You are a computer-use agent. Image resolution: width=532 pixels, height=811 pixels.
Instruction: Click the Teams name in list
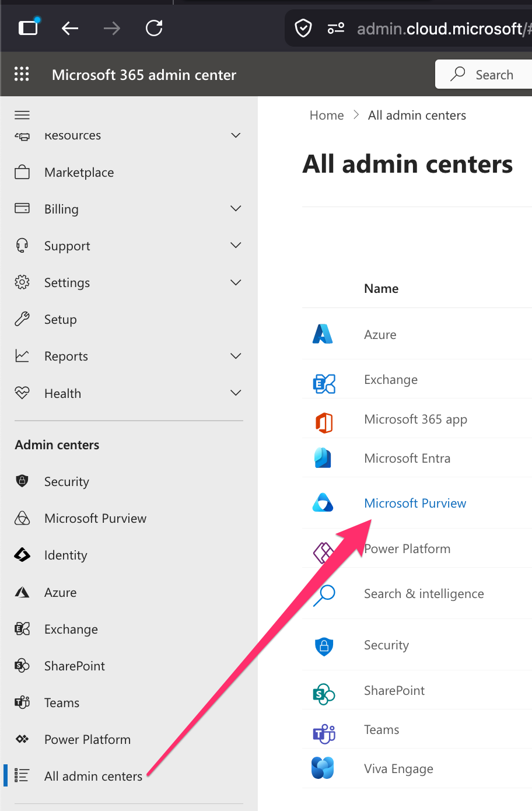click(381, 729)
